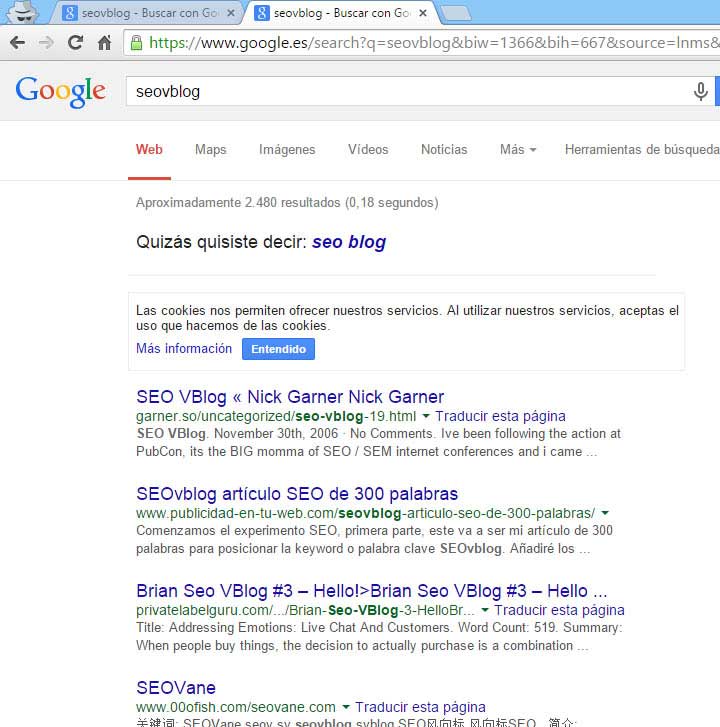Open the 'SEOvblog artículo SEO de 300 palabras' result

pos(297,494)
